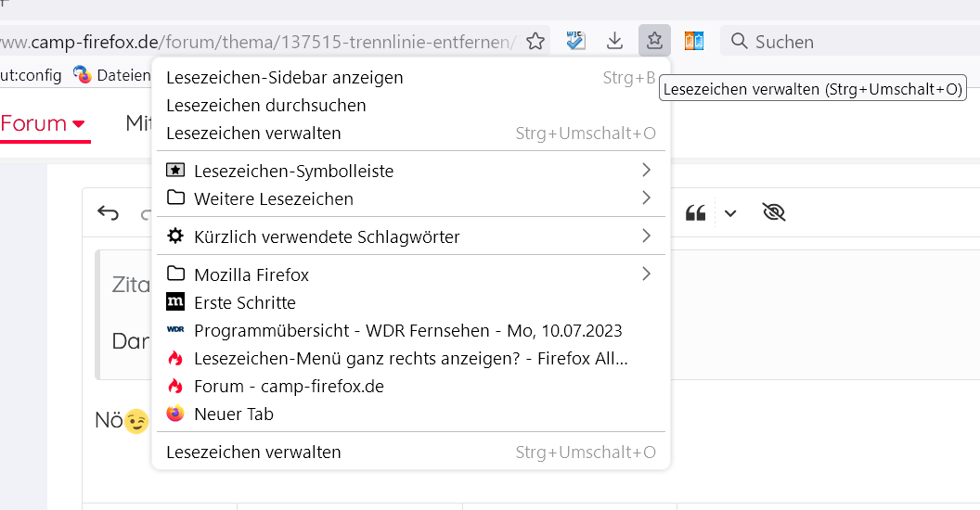Click the bottom Lesezeichen verwalten entry
Viewport: 980px width, 510px height.
[253, 453]
